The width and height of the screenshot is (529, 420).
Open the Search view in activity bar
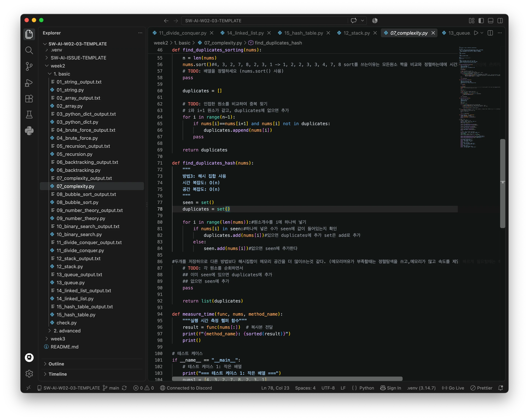point(29,51)
